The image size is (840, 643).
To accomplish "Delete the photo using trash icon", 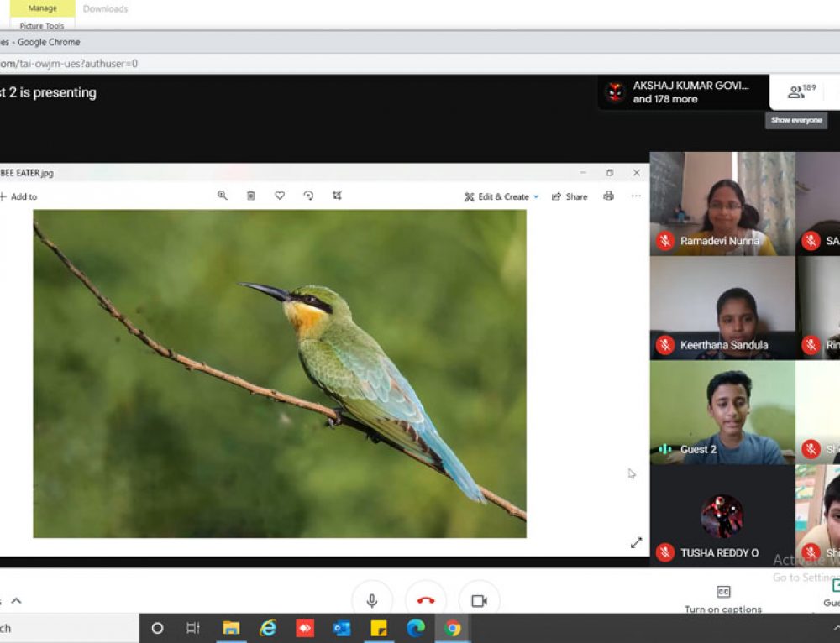I will [250, 196].
